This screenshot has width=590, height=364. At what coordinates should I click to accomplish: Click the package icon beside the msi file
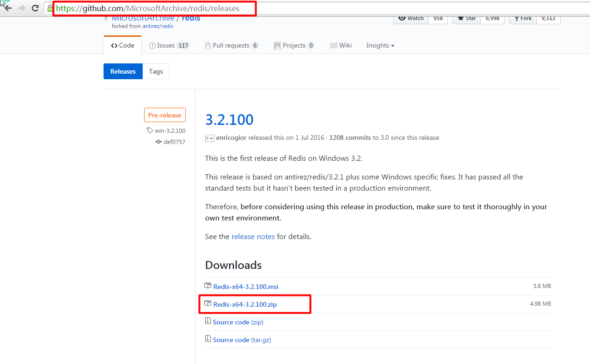point(208,286)
